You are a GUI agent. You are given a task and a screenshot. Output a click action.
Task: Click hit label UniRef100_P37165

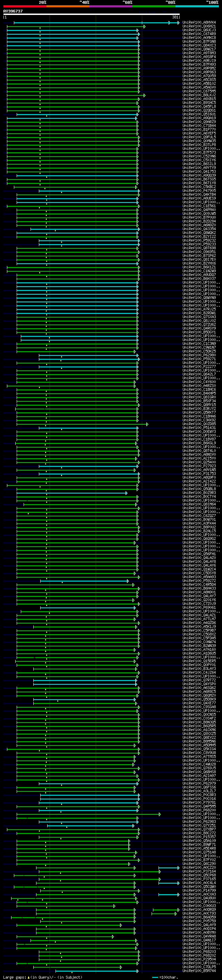199,879
